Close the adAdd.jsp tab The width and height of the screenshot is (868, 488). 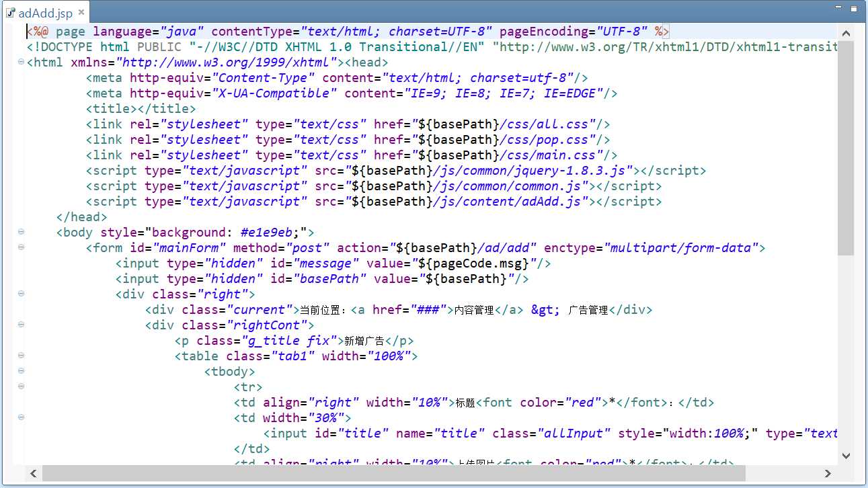click(x=81, y=12)
